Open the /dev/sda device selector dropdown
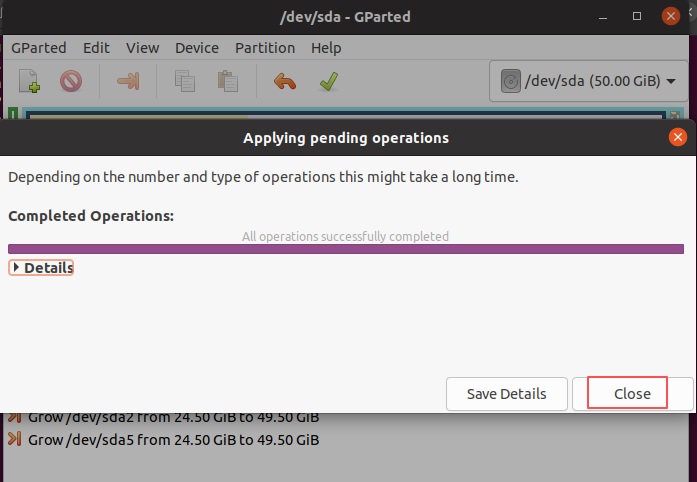697x482 pixels. [588, 81]
